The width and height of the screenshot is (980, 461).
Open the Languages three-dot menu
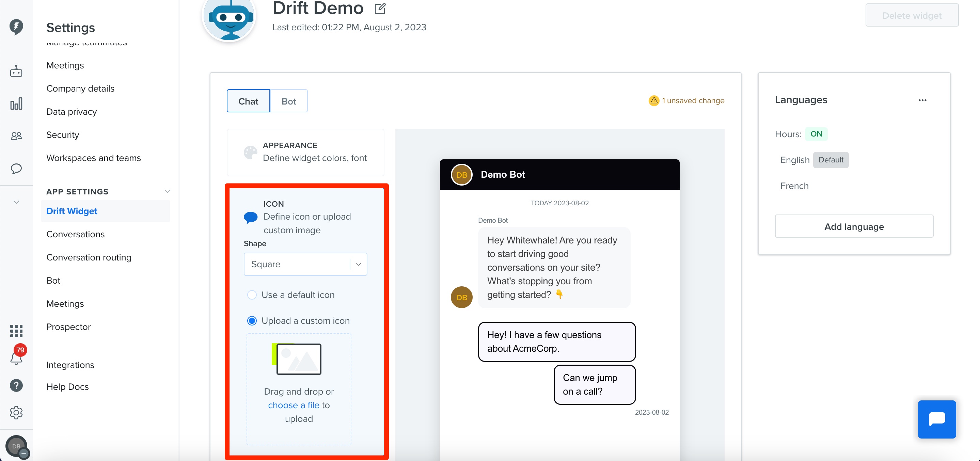(x=922, y=100)
